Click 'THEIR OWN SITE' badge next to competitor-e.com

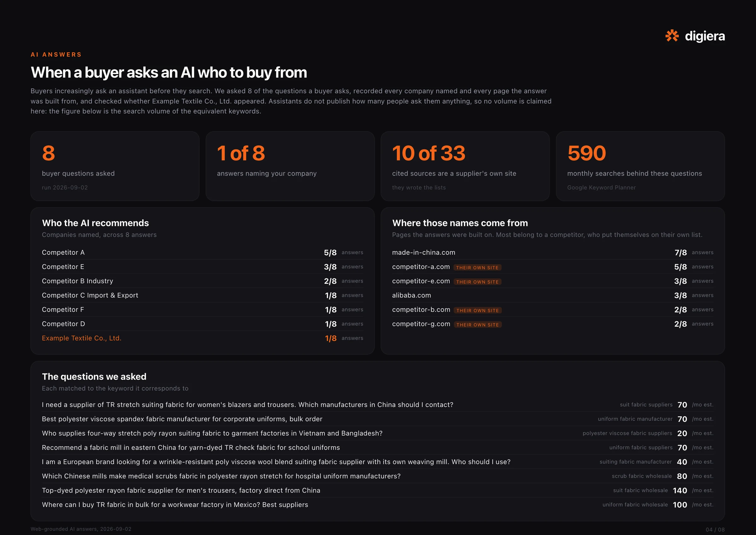coord(478,282)
